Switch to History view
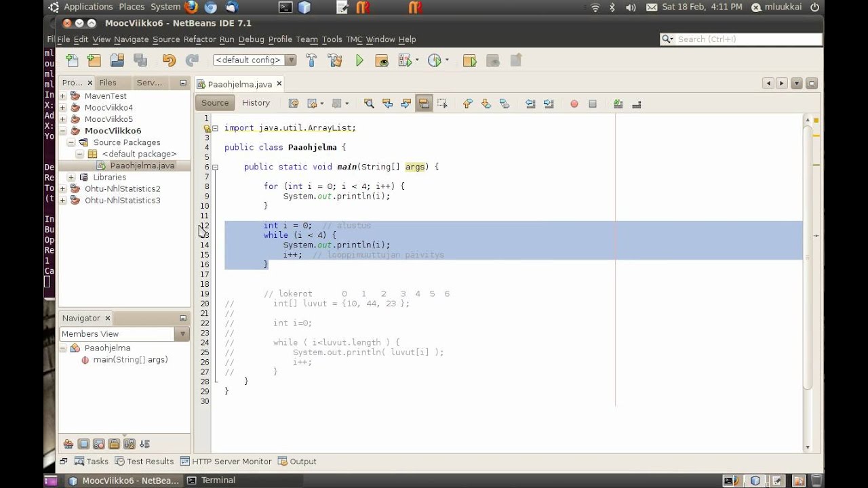Viewport: 868px width, 488px height. coord(256,103)
